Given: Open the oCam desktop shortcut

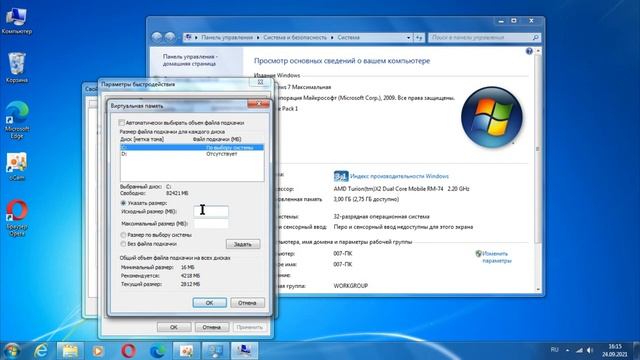Looking at the screenshot, I should pos(17,167).
